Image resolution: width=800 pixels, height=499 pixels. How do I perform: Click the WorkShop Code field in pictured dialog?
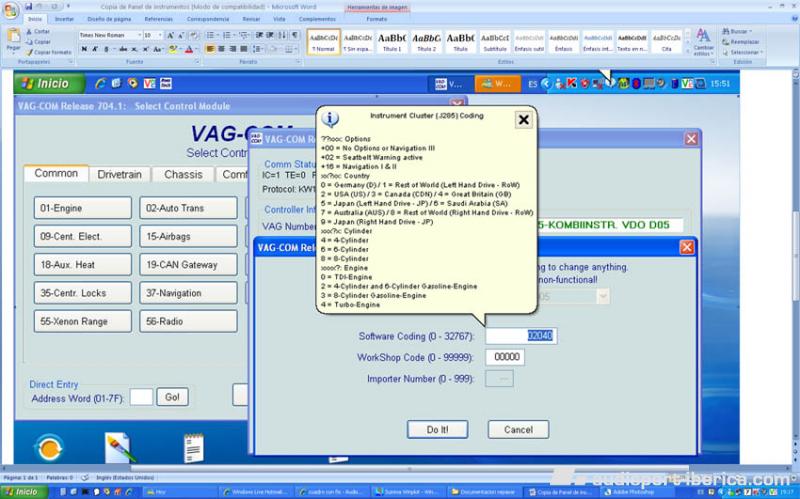point(505,357)
